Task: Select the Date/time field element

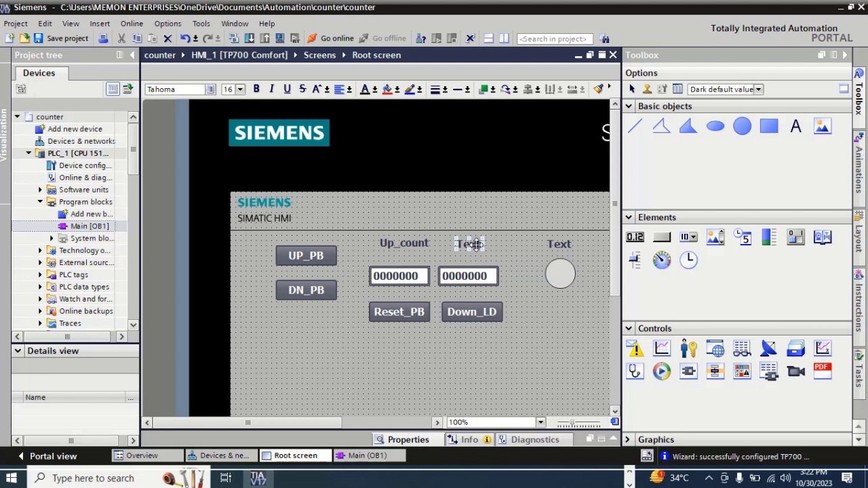Action: click(742, 237)
